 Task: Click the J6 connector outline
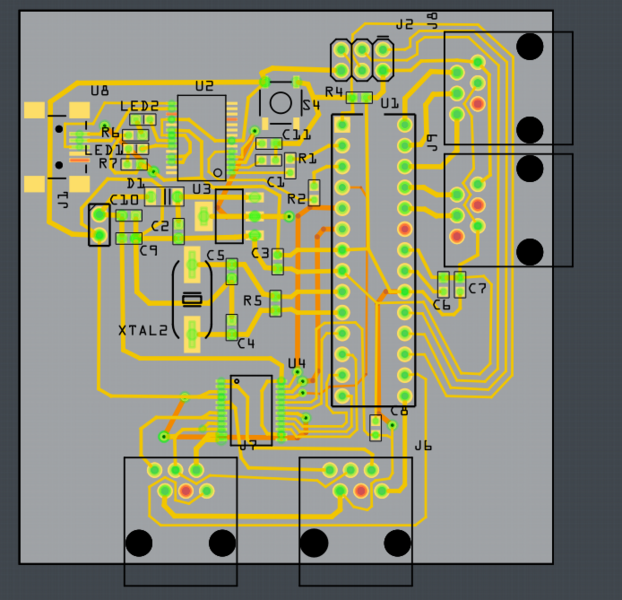pyautogui.click(x=355, y=520)
